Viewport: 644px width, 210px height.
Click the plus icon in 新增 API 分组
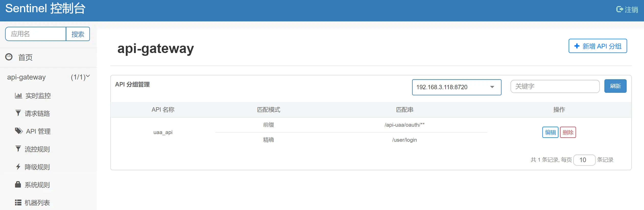(577, 46)
